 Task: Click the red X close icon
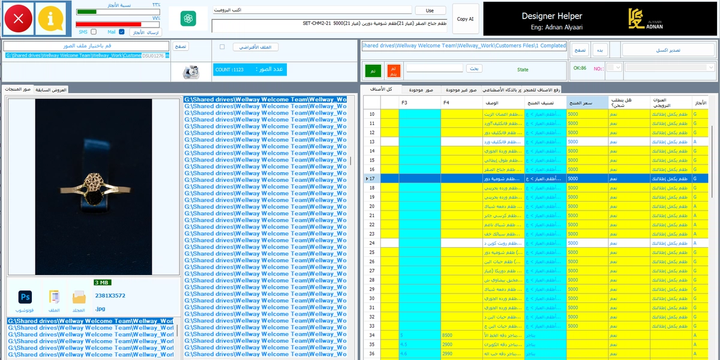[x=18, y=18]
